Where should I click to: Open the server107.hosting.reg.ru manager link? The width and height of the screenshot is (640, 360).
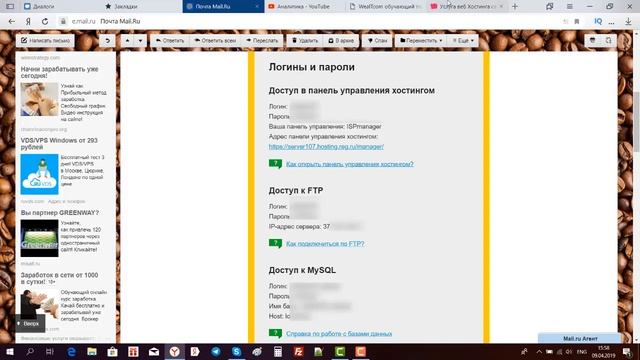point(326,146)
